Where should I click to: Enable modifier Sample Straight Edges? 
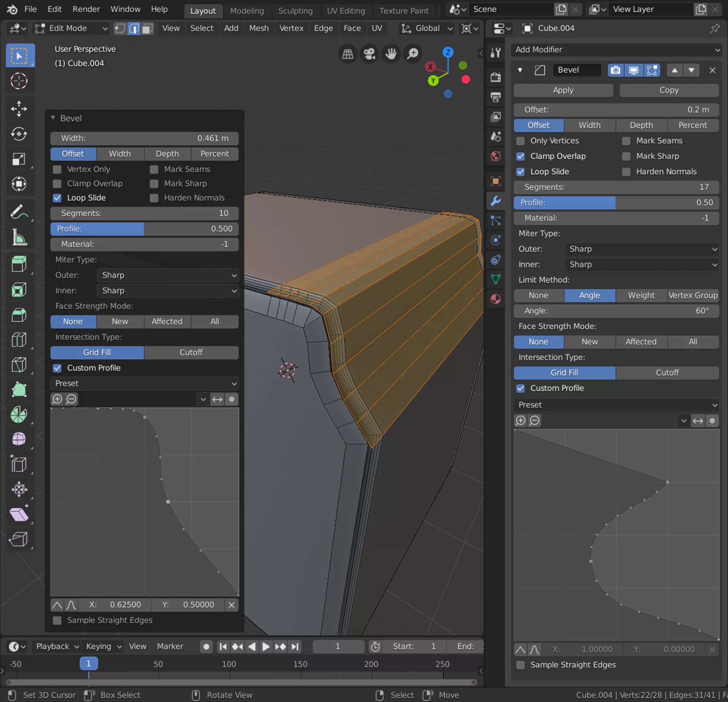[x=520, y=665]
